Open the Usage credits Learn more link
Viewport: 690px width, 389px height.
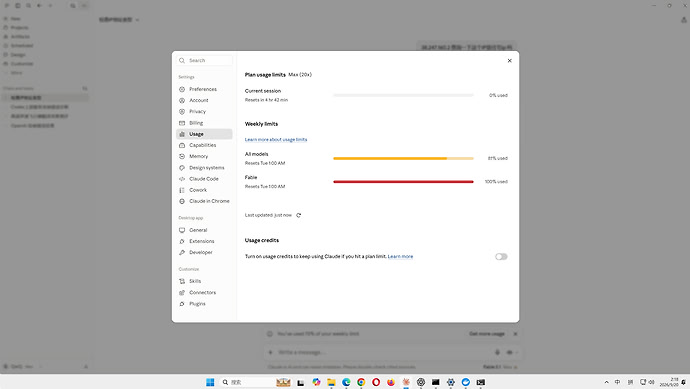[x=400, y=257]
